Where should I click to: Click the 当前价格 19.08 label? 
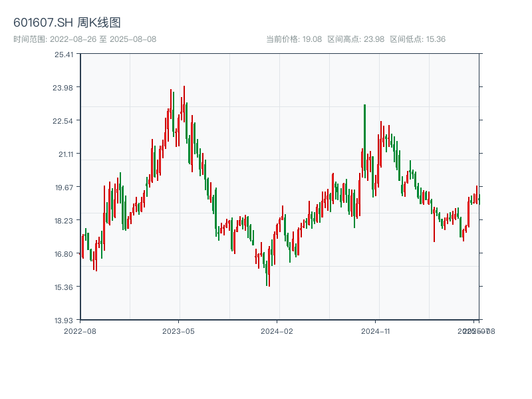coord(294,39)
